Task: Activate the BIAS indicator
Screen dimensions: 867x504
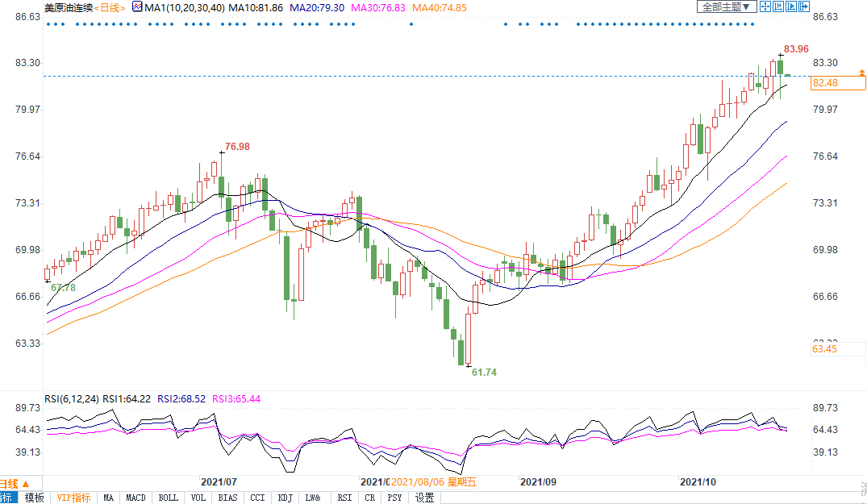Action: 228,498
